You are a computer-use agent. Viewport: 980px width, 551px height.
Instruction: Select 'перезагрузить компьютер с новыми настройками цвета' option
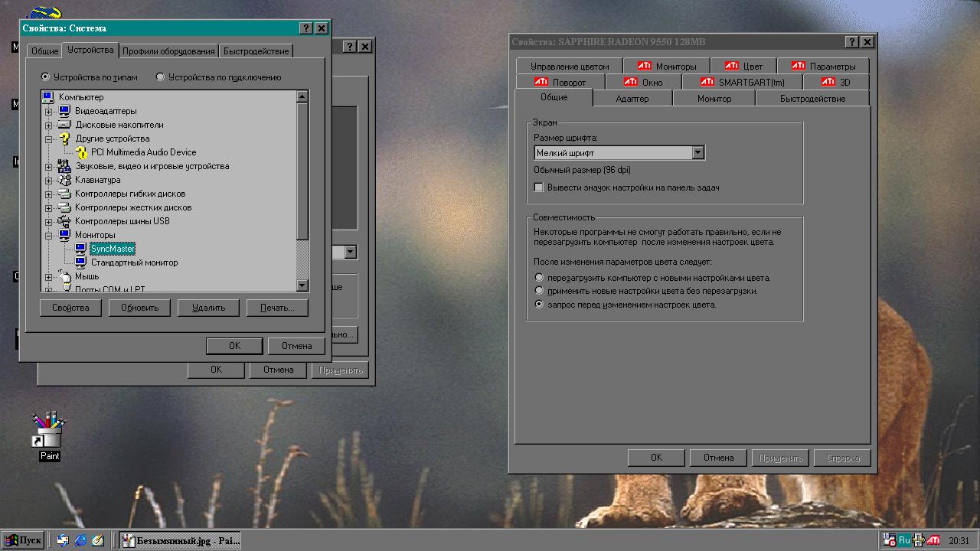coord(539,278)
